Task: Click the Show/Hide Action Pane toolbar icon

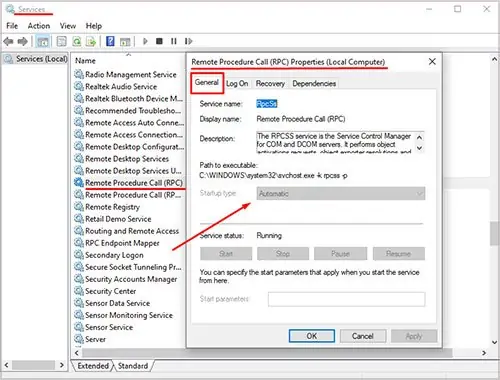Action: [125, 42]
